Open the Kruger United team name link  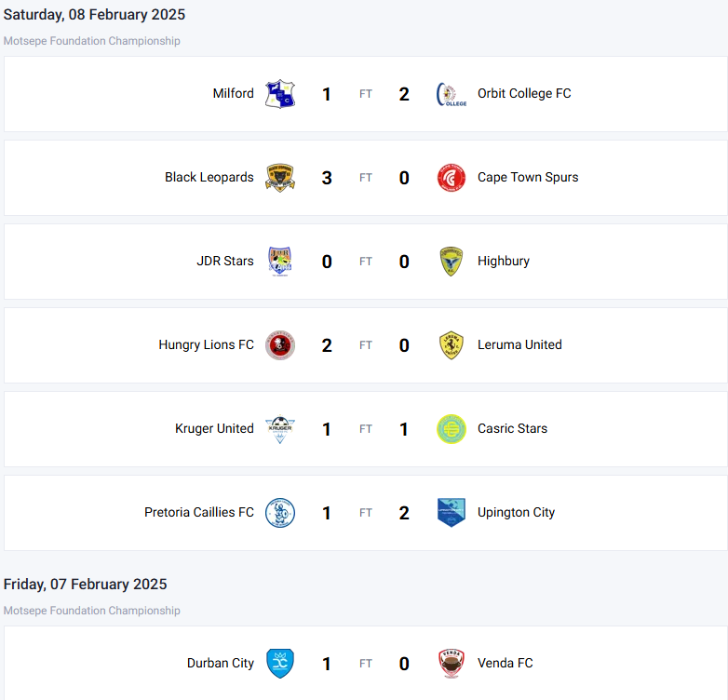coord(214,429)
